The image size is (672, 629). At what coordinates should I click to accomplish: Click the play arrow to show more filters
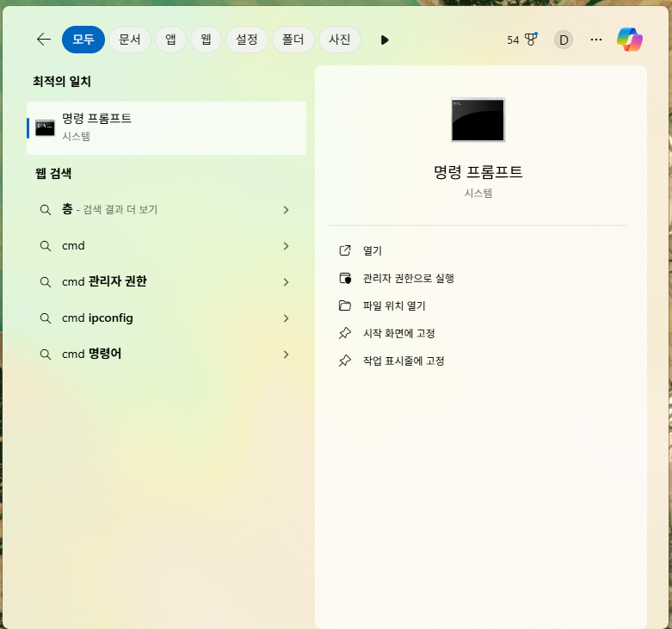[x=385, y=40]
